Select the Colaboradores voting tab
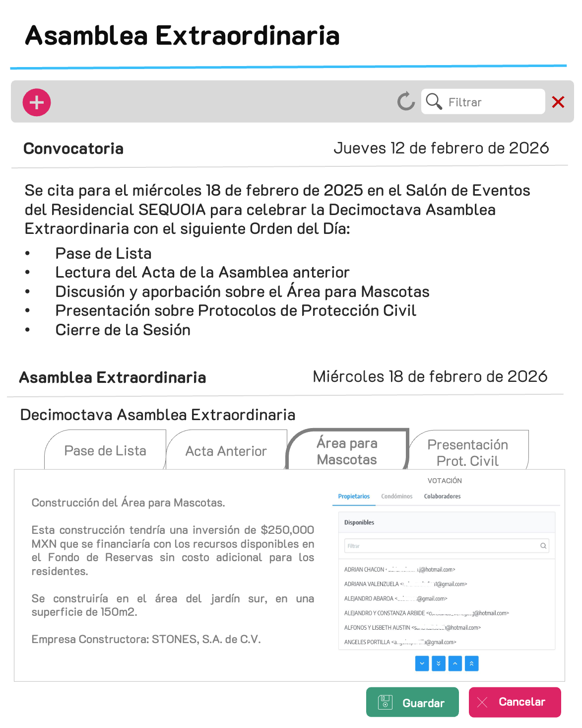582x728 pixels. pyautogui.click(x=442, y=496)
